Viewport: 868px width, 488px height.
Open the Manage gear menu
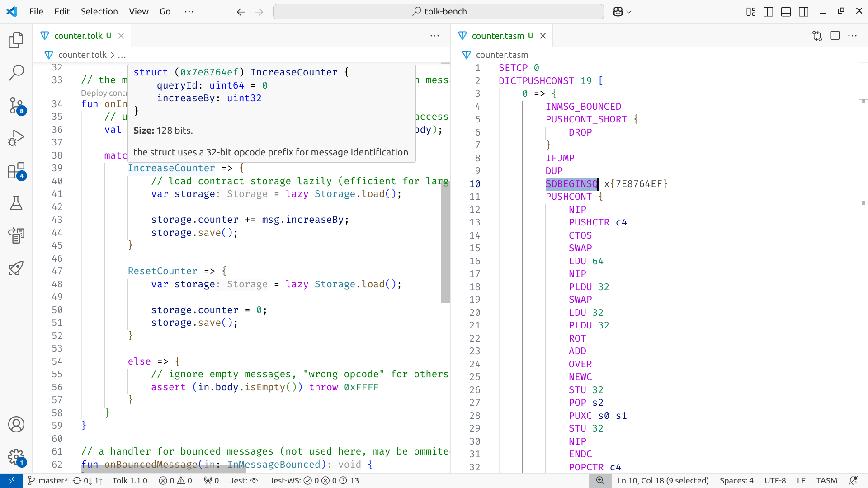click(x=16, y=457)
